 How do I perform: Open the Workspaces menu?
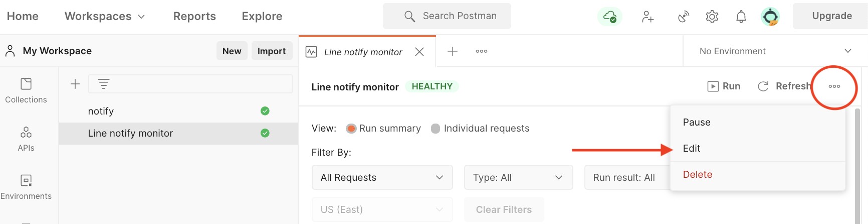point(105,16)
